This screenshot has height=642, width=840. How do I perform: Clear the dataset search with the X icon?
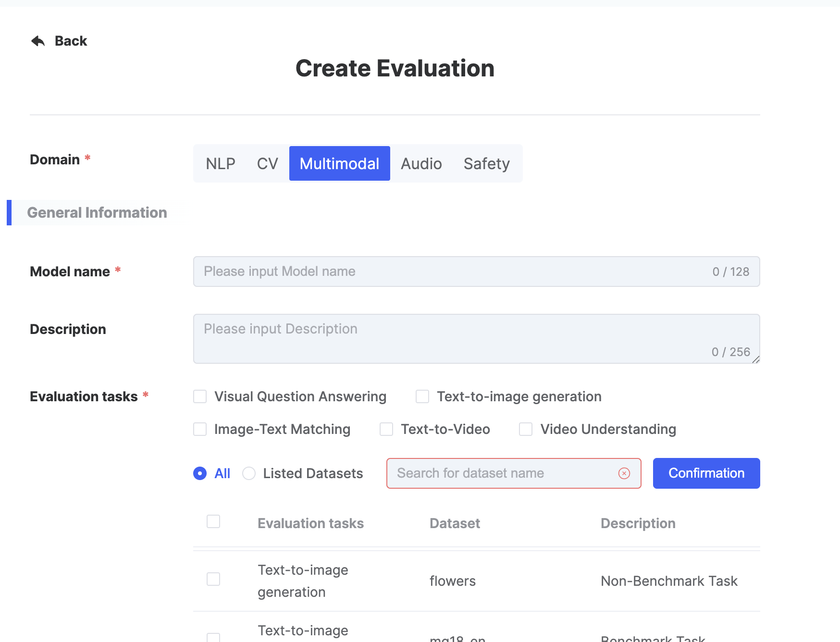624,473
